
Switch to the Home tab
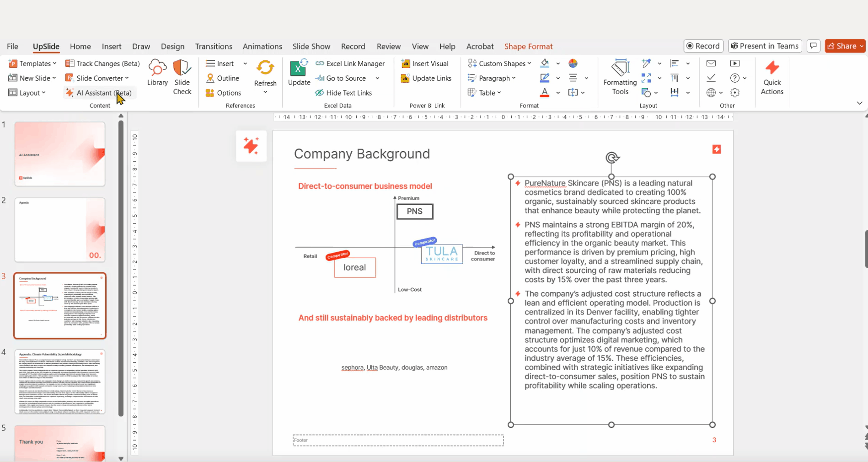coord(80,46)
